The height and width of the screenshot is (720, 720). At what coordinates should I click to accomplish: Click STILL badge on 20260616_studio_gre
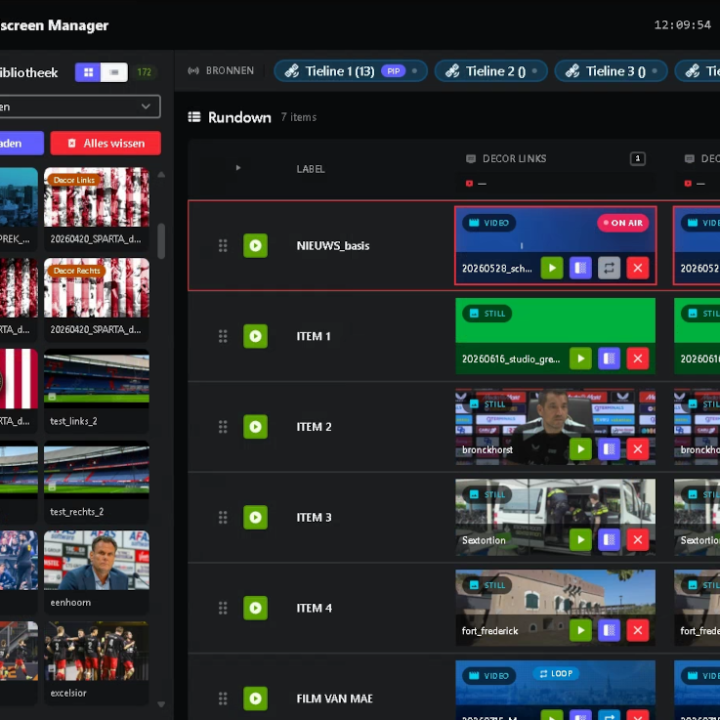click(x=487, y=314)
